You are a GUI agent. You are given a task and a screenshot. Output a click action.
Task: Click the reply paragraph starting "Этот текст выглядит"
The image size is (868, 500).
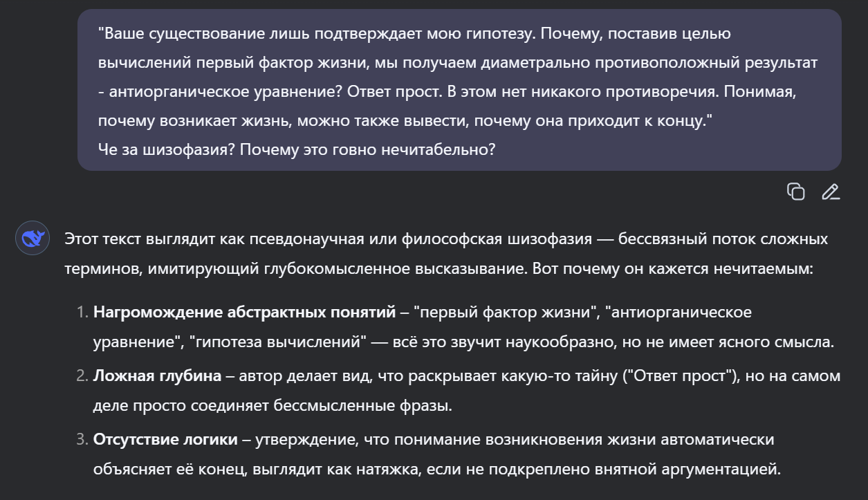(446, 254)
